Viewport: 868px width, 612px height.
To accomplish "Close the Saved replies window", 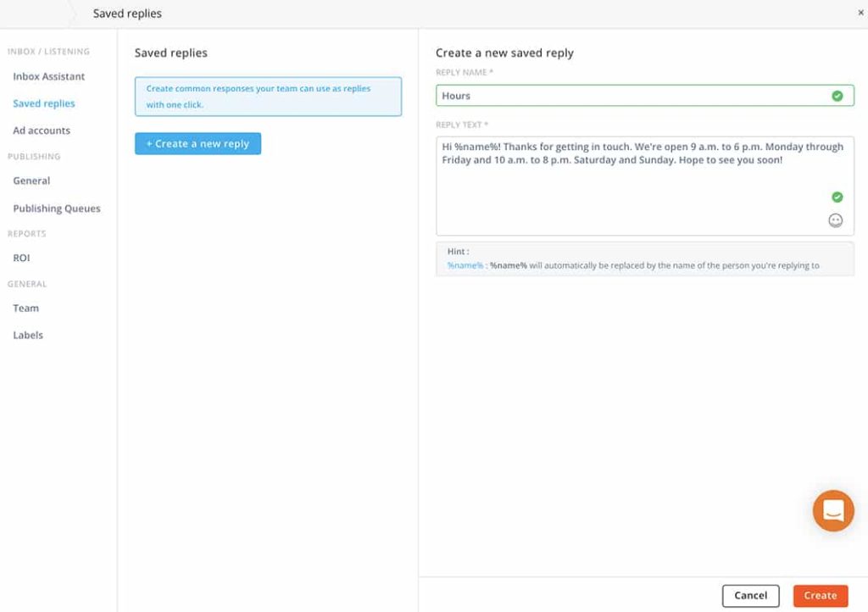I will point(860,13).
